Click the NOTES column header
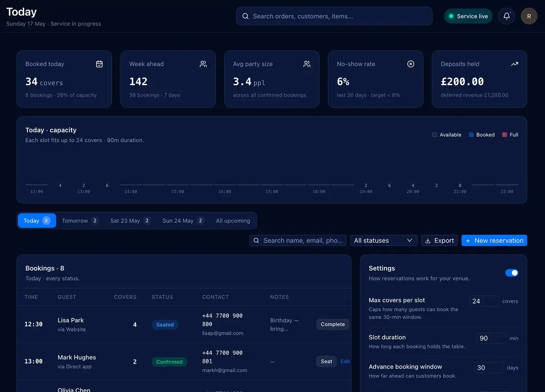This screenshot has height=392, width=545. 279,297
